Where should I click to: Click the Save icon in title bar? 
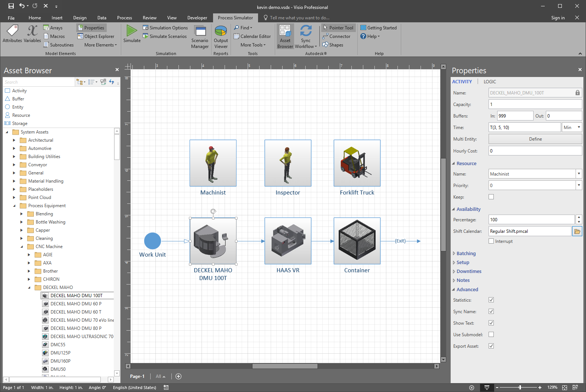coord(11,6)
